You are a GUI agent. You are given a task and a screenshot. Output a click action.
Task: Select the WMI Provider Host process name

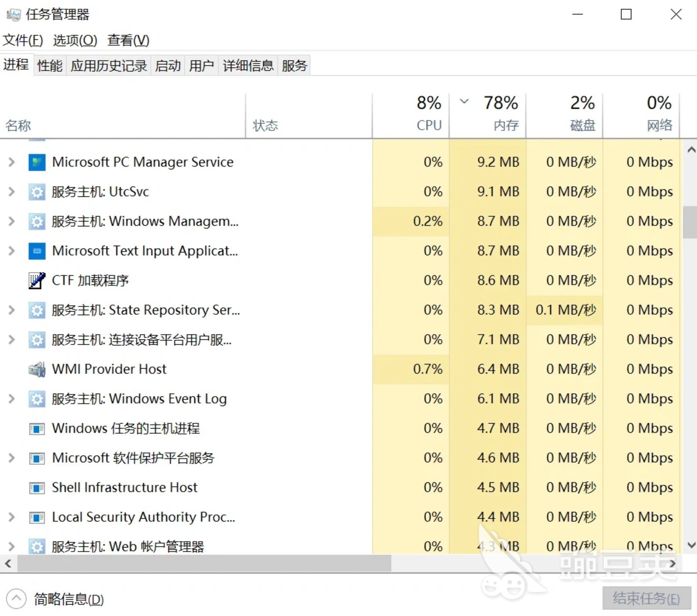point(109,370)
